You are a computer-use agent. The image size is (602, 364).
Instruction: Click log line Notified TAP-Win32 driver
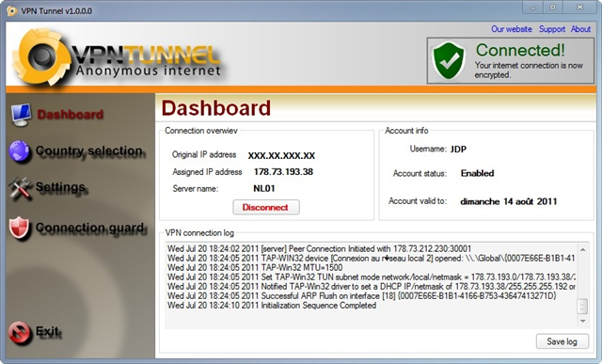pyautogui.click(x=372, y=287)
